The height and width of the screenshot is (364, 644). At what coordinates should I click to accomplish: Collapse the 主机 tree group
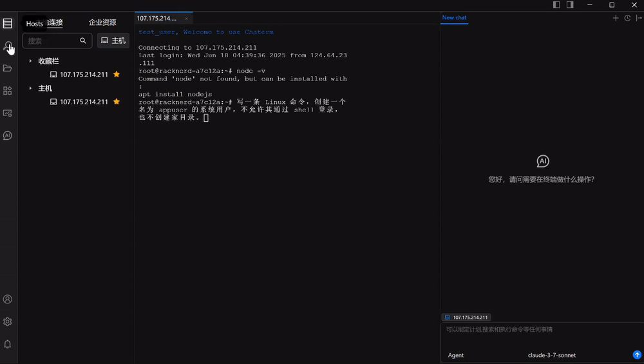point(30,88)
